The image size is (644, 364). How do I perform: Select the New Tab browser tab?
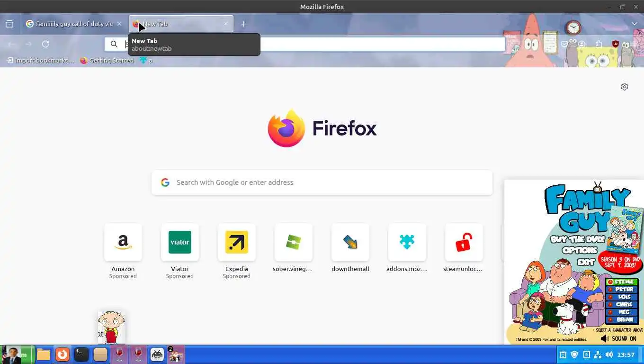181,24
